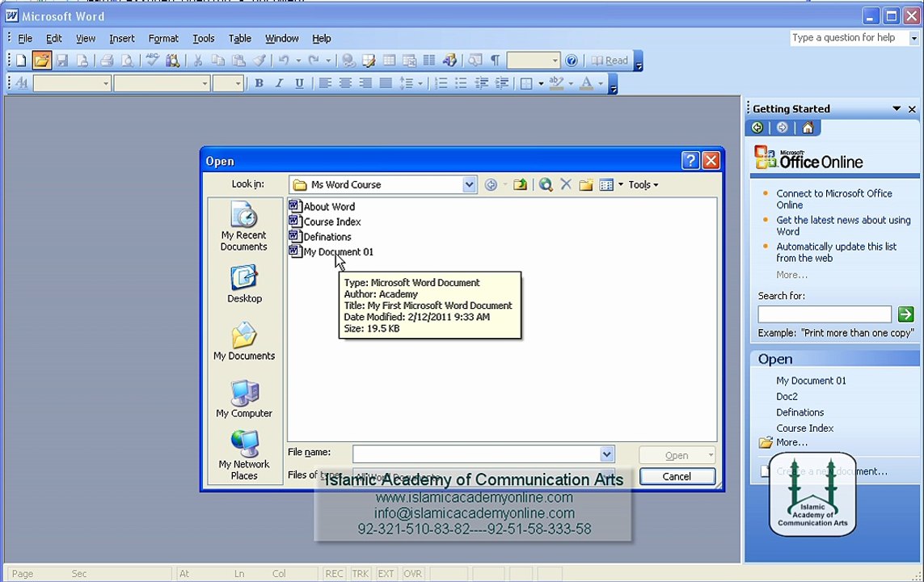Click the Highlight color marker button

(x=556, y=83)
